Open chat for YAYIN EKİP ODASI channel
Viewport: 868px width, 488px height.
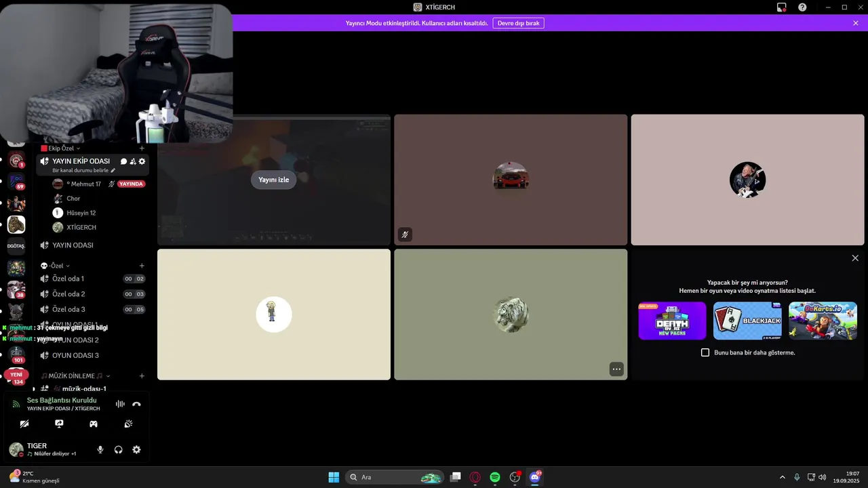pyautogui.click(x=123, y=161)
